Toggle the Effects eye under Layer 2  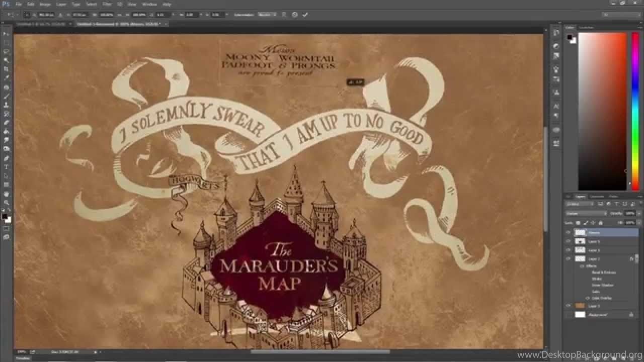[582, 266]
